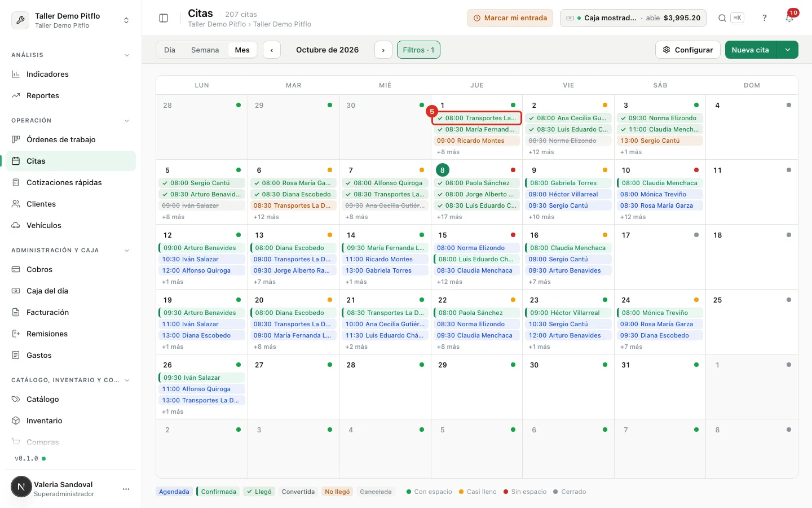Open Reportes in the sidebar
Viewport: 812px width, 508px height.
click(x=70, y=95)
